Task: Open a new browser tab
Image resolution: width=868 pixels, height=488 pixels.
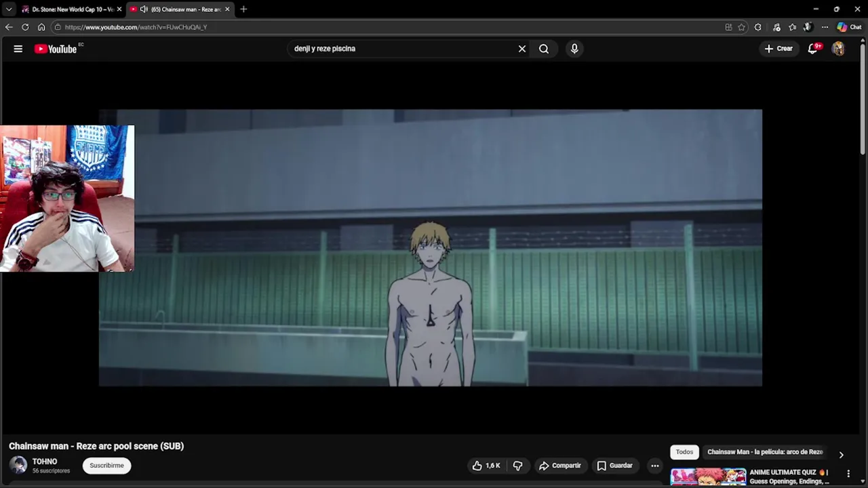Action: [243, 9]
